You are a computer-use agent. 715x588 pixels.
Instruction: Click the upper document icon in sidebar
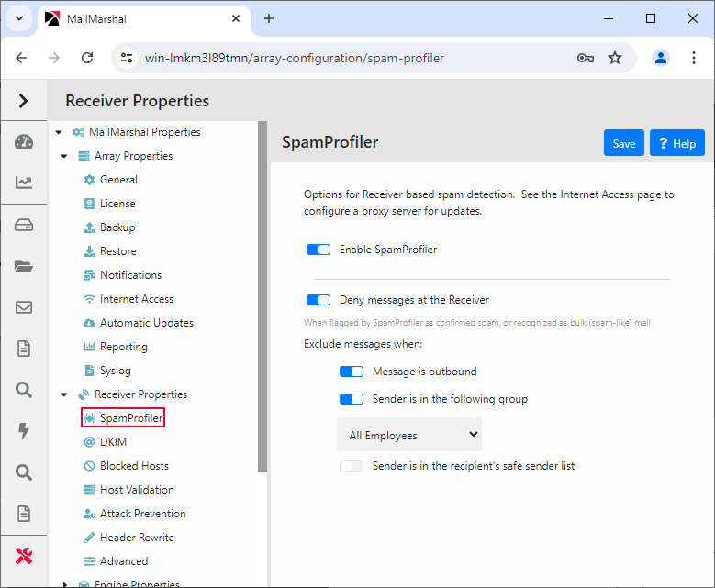coord(24,349)
